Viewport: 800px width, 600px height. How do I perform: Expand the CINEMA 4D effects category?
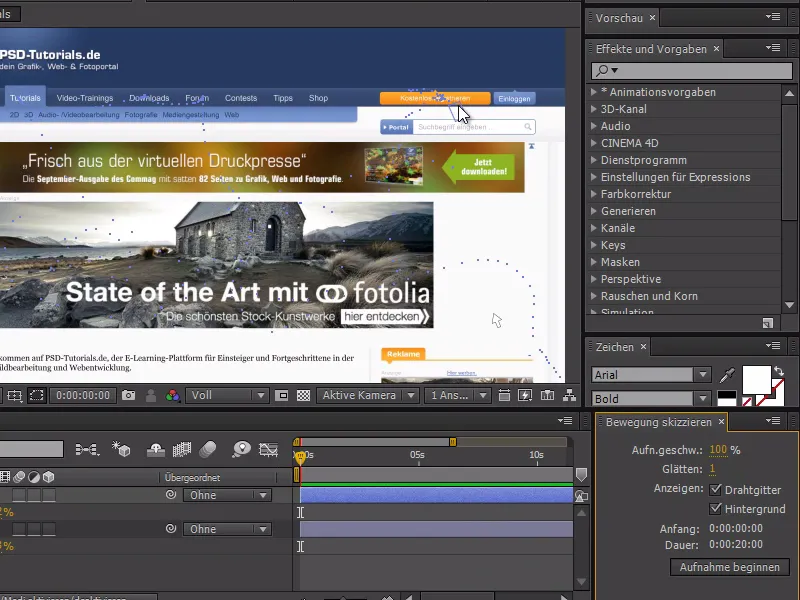[x=593, y=143]
